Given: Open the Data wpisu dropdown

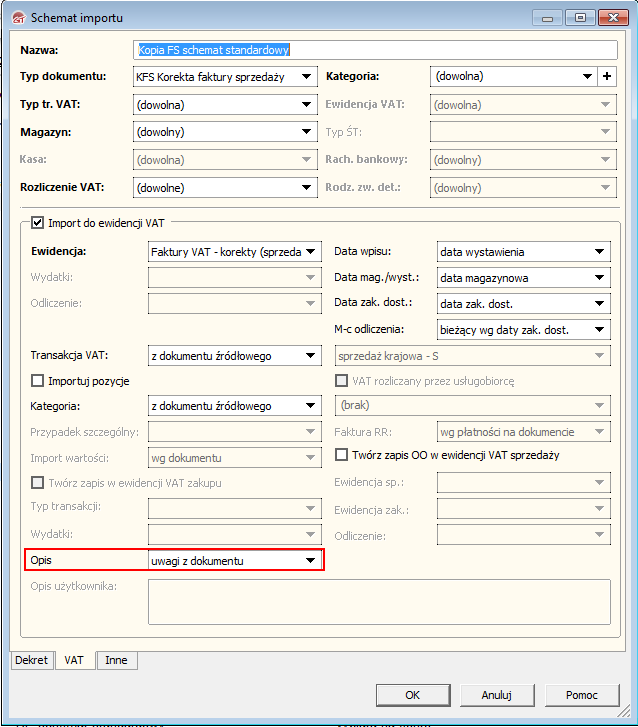Looking at the screenshot, I should click(x=599, y=252).
